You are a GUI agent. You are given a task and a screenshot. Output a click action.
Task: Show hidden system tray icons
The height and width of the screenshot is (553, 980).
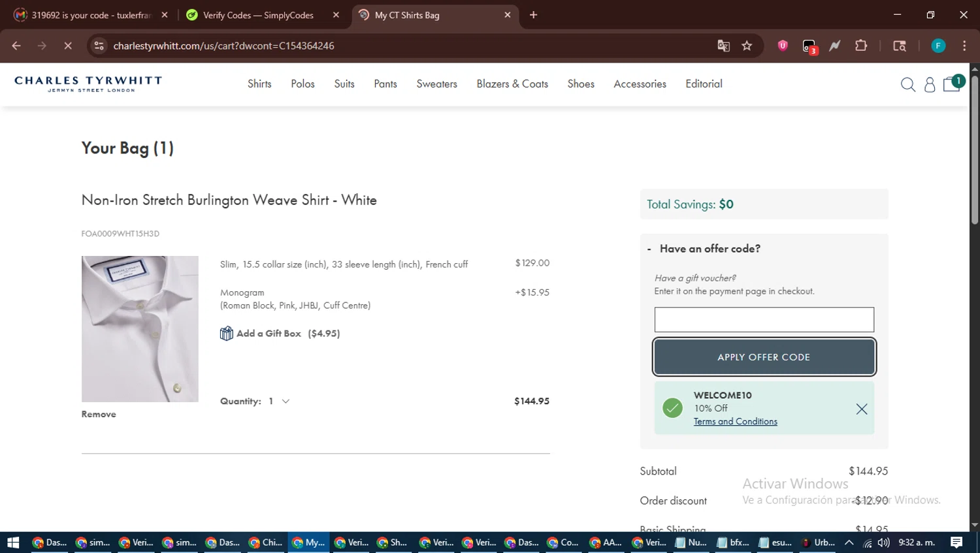click(849, 543)
